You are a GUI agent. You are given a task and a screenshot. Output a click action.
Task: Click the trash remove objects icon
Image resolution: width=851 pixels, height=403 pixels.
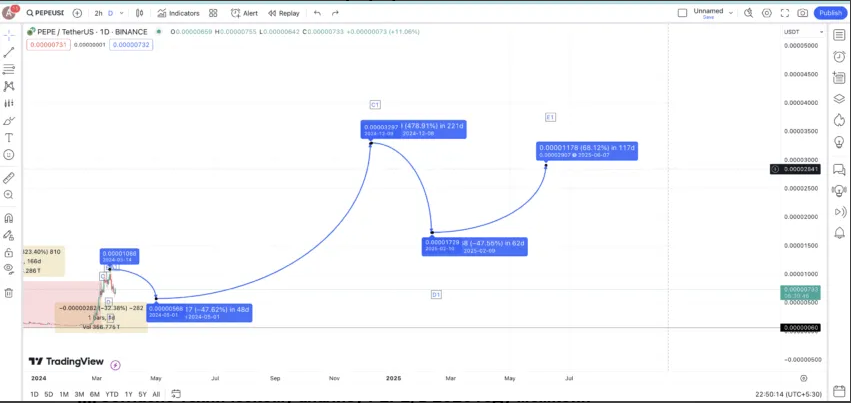pos(9,293)
